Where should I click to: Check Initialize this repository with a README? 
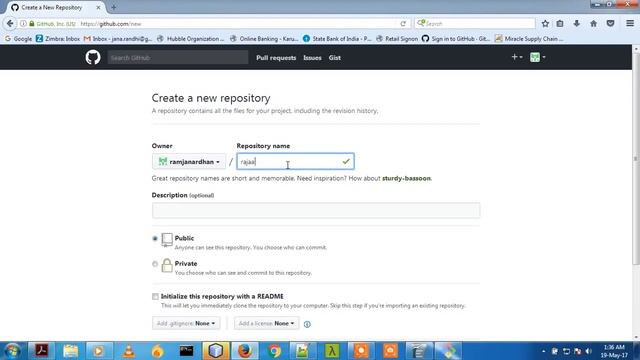click(155, 296)
